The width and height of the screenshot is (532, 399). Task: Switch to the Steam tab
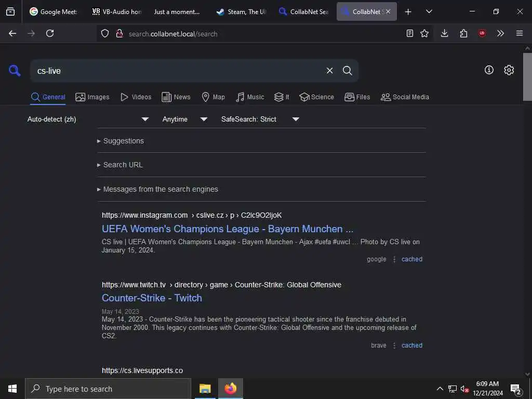tap(242, 11)
